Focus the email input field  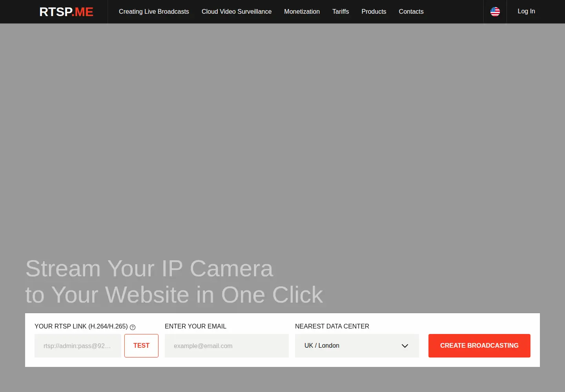pyautogui.click(x=227, y=346)
